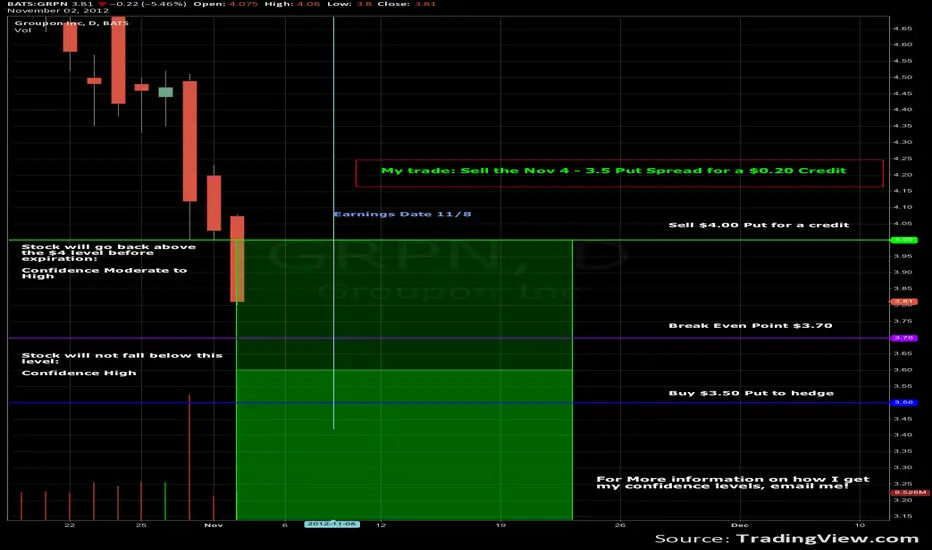Select the blue 3.50 horizontal line
932x550 pixels.
pos(449,403)
